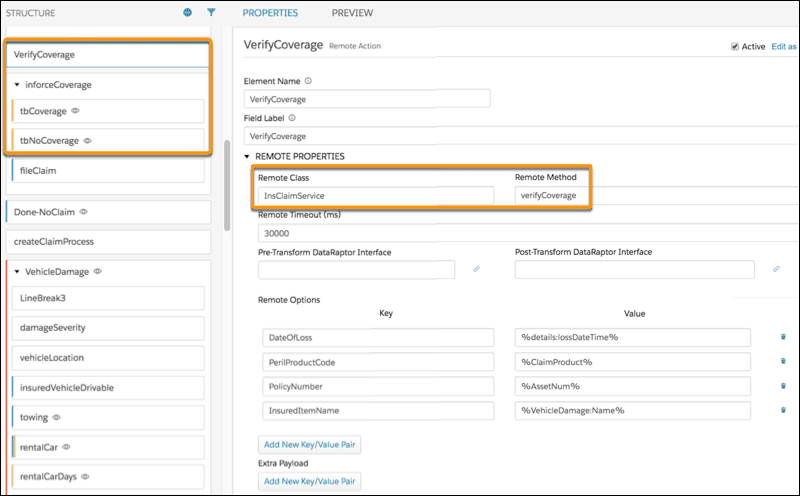Click Add New Key/Value Pair under Remote Options
The image size is (800, 496).
tap(310, 444)
